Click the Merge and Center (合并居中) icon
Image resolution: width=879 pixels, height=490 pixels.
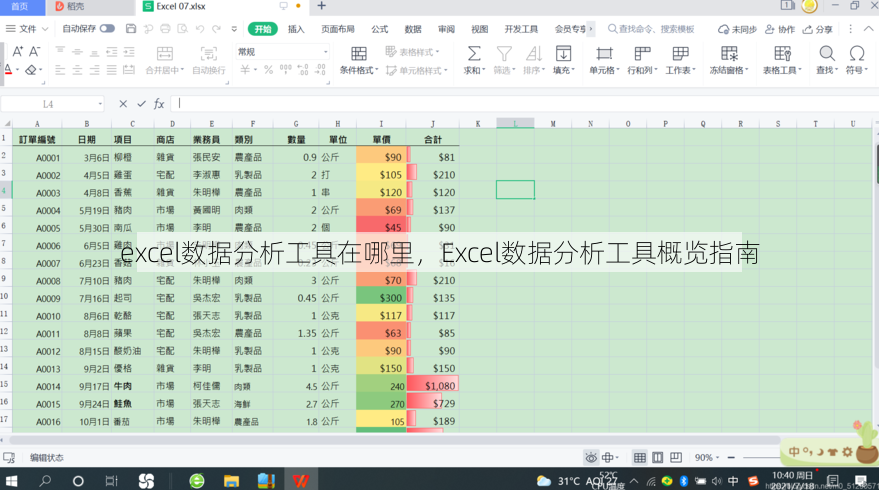pos(164,53)
